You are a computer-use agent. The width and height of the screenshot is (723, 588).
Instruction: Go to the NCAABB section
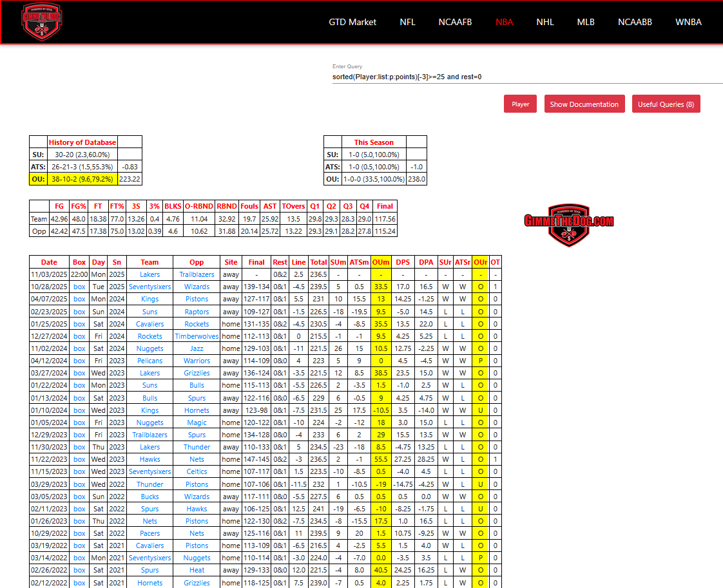[x=635, y=22]
